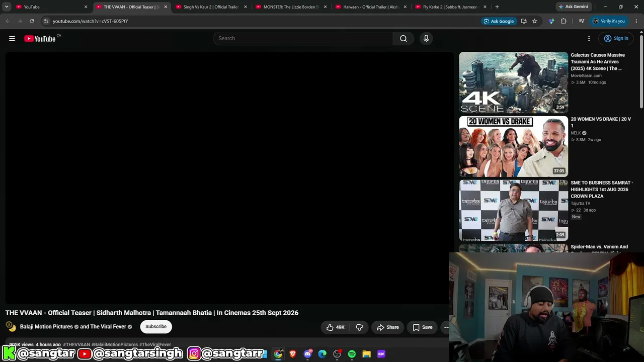Dislike the video with thumbs down
Image resolution: width=644 pixels, height=362 pixels.
[x=359, y=327]
